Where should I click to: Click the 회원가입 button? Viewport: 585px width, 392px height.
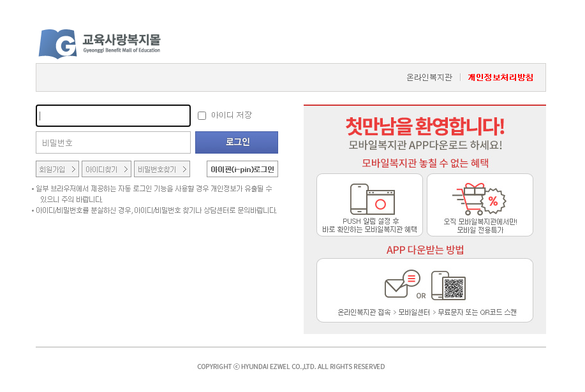56,169
